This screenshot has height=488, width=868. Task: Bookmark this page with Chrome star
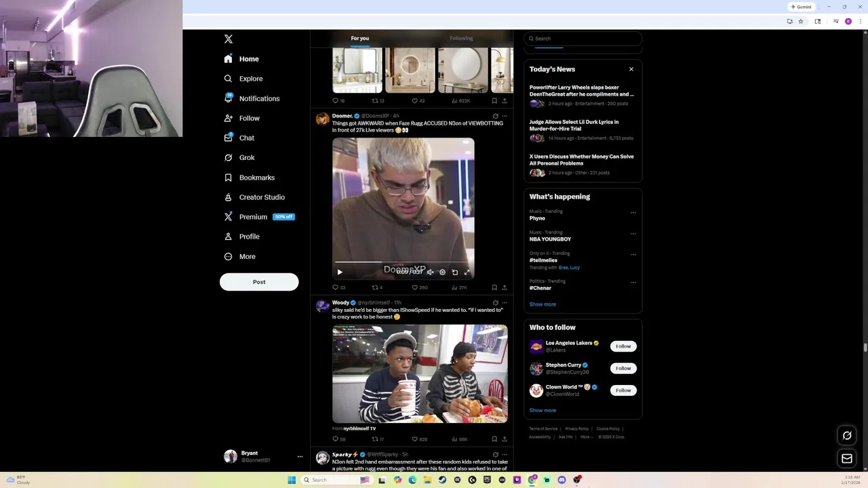pyautogui.click(x=801, y=22)
